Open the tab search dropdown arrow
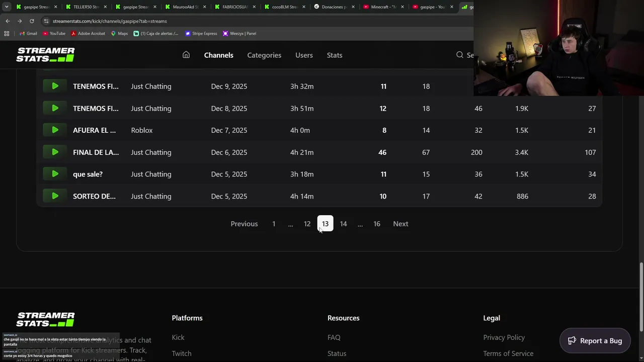The width and height of the screenshot is (644, 362). click(x=7, y=7)
